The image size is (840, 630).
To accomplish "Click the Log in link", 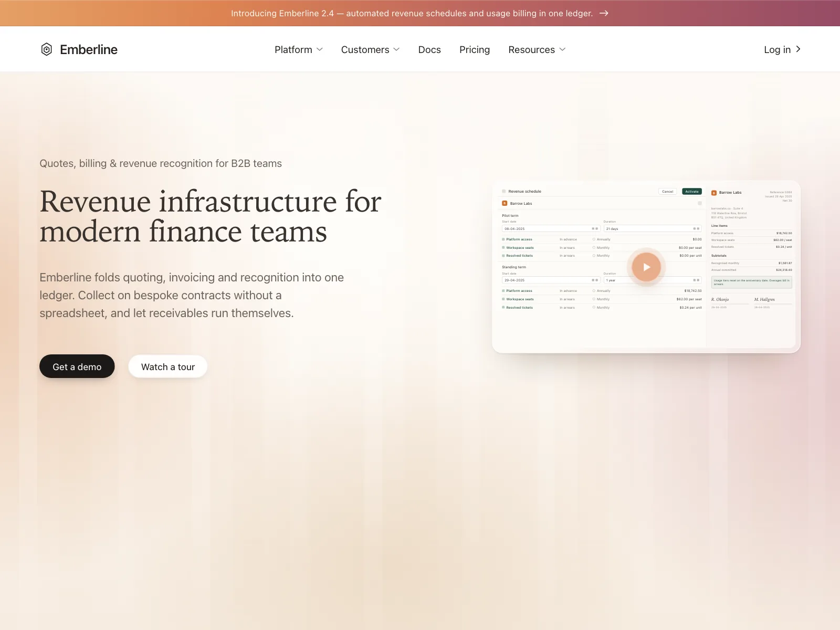I will point(782,49).
